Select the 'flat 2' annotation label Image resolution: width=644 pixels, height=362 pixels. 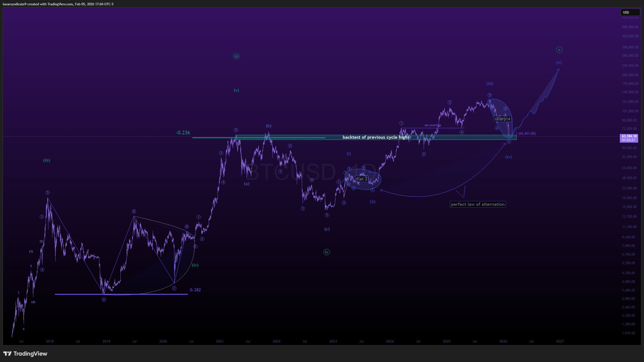362,179
